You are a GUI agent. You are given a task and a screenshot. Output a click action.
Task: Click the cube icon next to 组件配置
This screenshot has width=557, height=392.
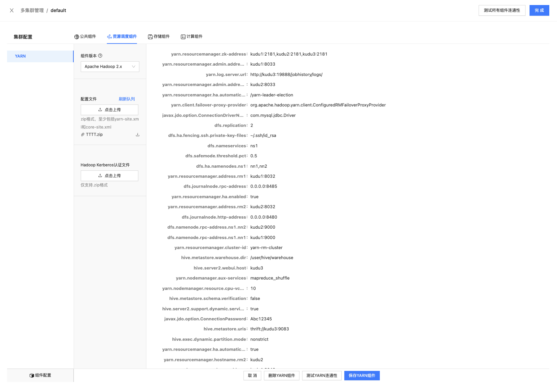32,376
